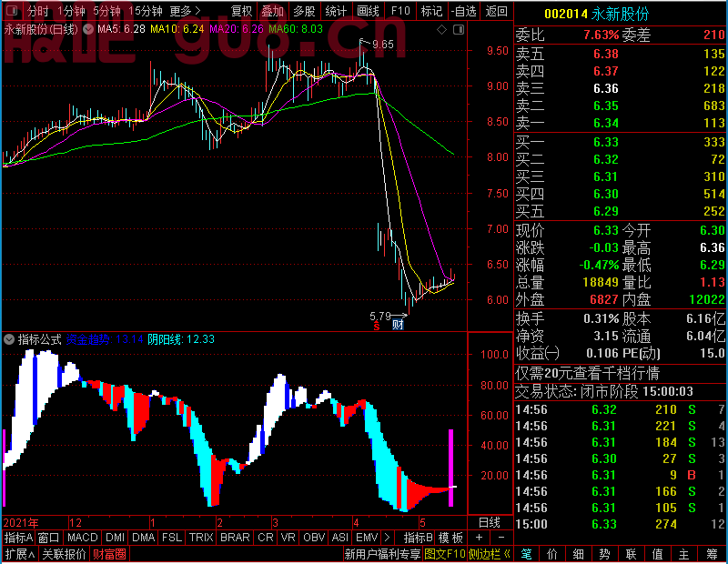Screen dimensions: 728x564
Task: Switch indicator to BRAR
Action: click(x=235, y=538)
